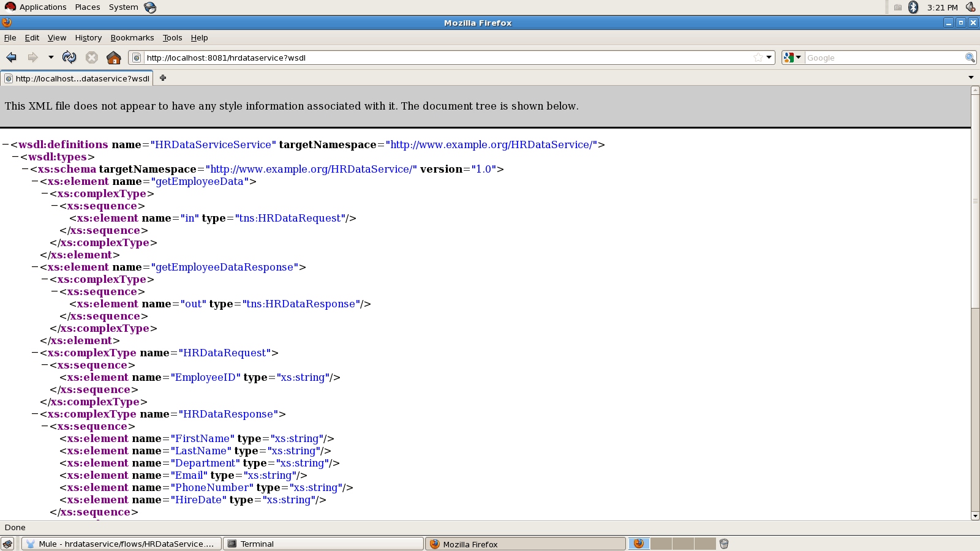The width and height of the screenshot is (980, 551).
Task: Collapse the xs:sequence under HRDataResponse
Action: [x=45, y=426]
